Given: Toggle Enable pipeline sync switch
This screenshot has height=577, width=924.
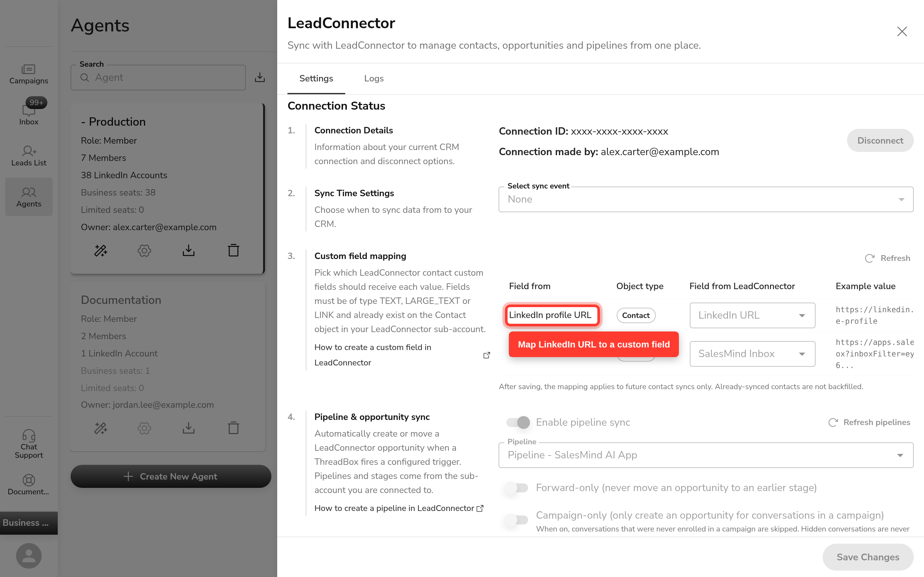Looking at the screenshot, I should click(x=518, y=422).
